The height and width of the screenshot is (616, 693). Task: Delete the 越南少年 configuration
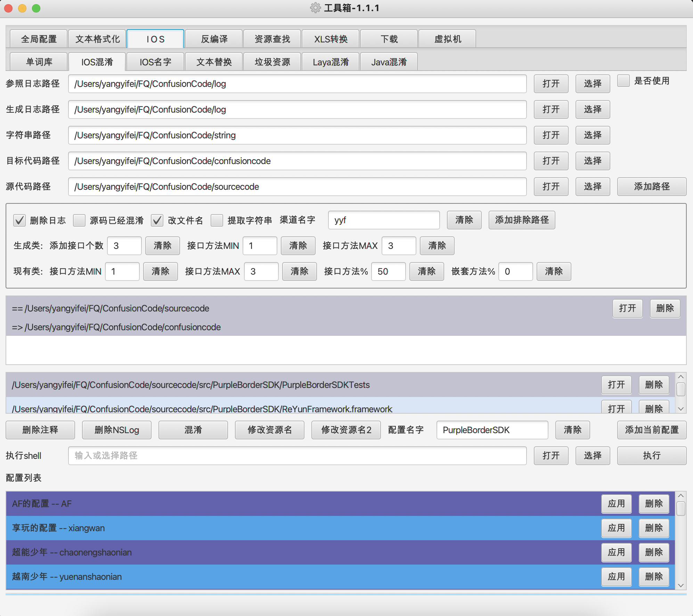click(654, 577)
